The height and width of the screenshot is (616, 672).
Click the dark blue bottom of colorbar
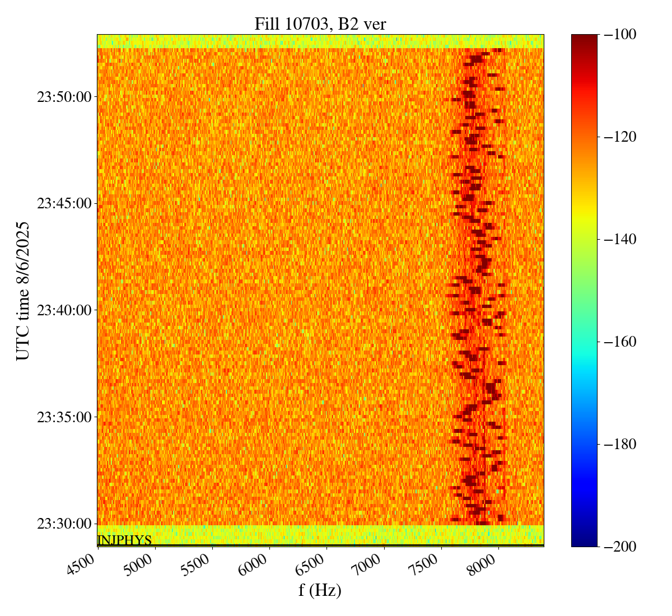coord(584,541)
